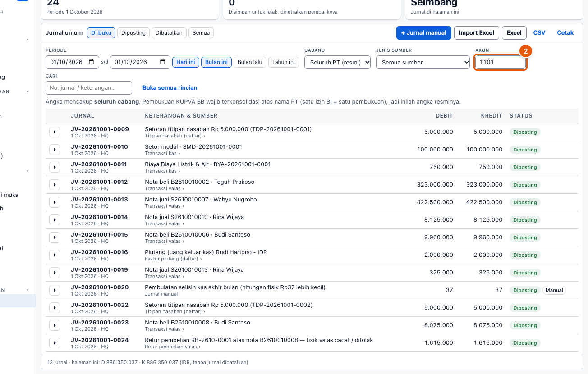This screenshot has width=588, height=374.
Task: Open source link Titipan nasabah for TDP-20261001-0001
Action: pos(175,136)
